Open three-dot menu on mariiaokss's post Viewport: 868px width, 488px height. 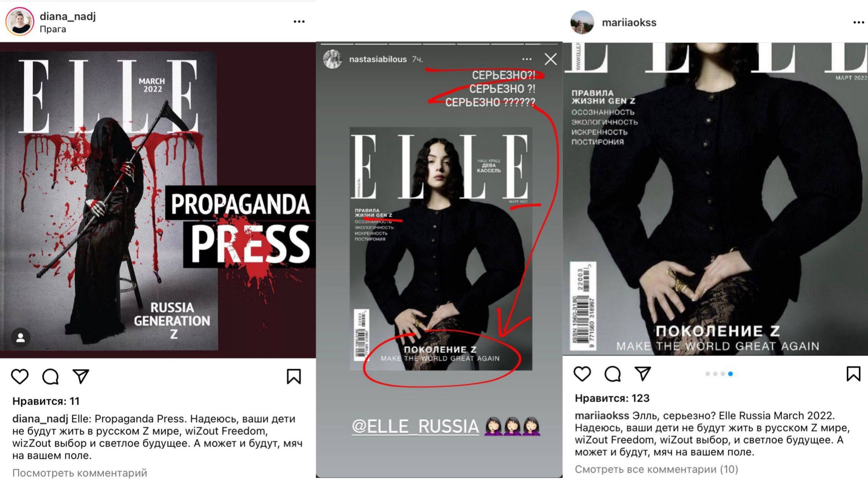coord(859,22)
